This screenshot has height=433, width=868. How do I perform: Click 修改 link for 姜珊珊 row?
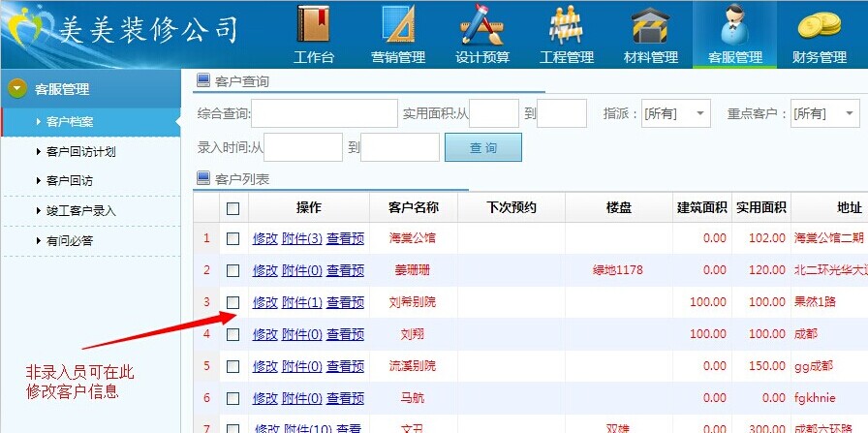[264, 270]
